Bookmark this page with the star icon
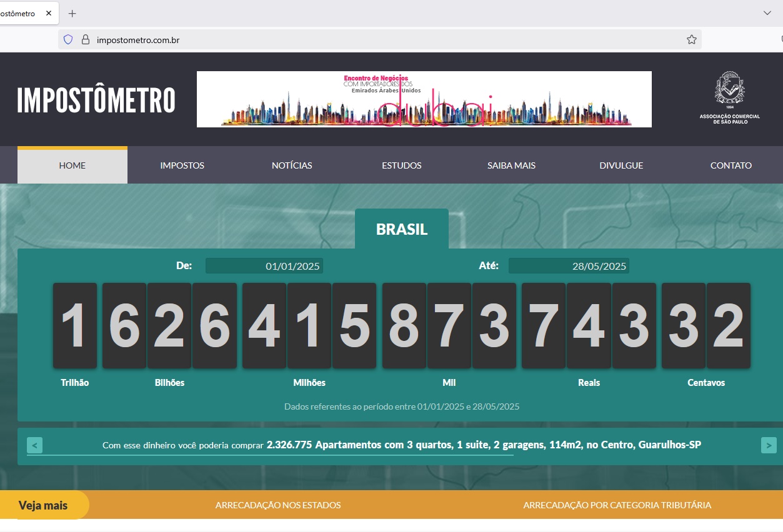This screenshot has height=532, width=783. click(692, 39)
